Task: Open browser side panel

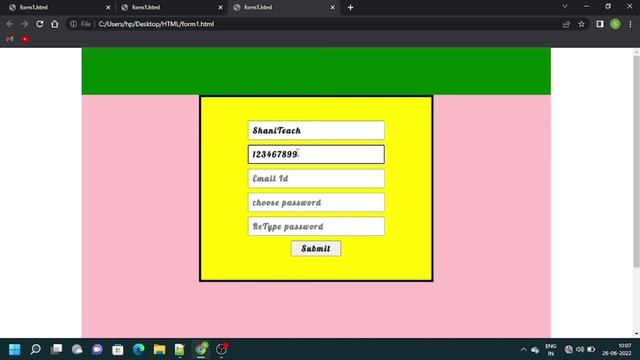Action: [600, 24]
